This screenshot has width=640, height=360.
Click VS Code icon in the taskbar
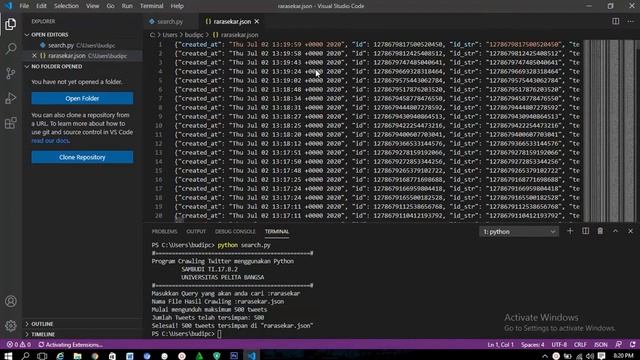[x=252, y=356]
